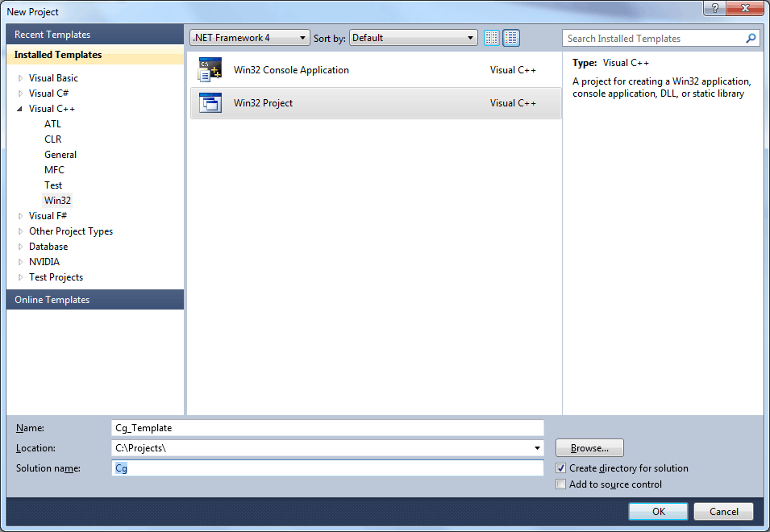Enable Add to source control checkbox

561,484
